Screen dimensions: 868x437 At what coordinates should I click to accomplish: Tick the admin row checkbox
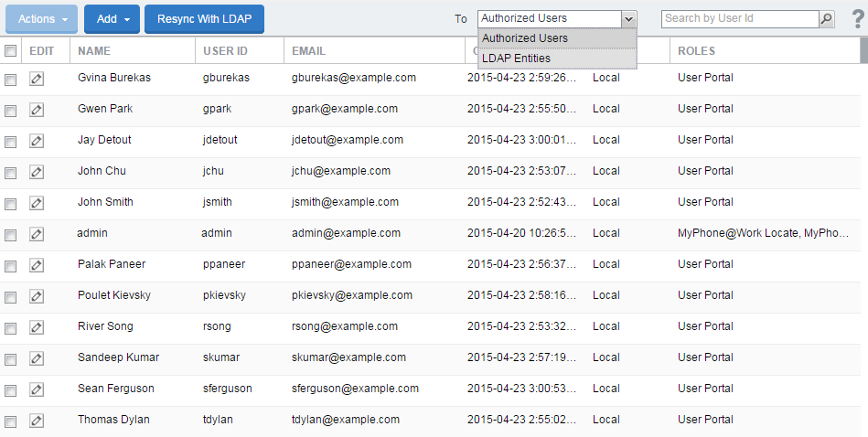click(x=10, y=235)
